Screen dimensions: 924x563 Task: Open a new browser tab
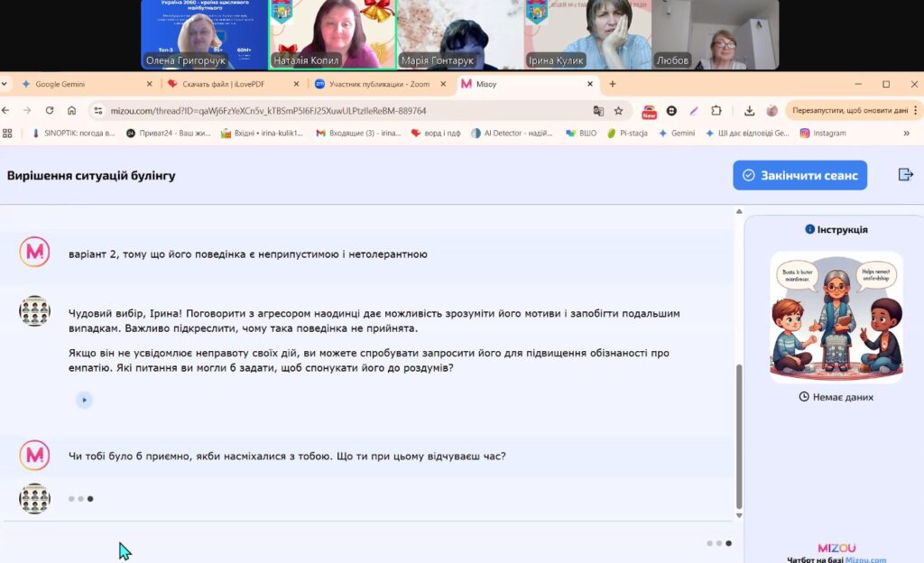tap(613, 84)
